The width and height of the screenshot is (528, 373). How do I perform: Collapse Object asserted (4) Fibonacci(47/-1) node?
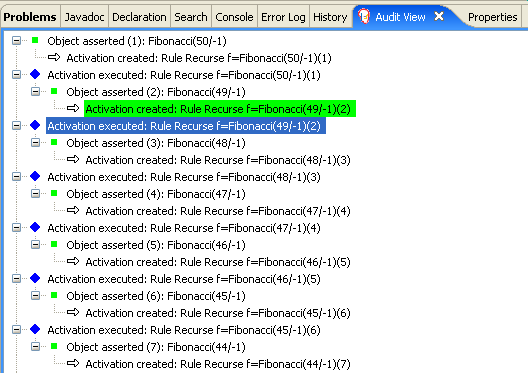coord(35,194)
